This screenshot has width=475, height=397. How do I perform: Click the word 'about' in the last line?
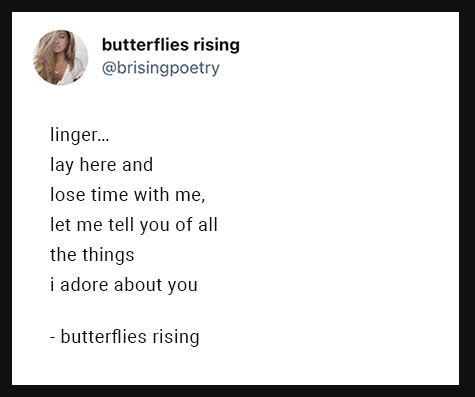138,285
